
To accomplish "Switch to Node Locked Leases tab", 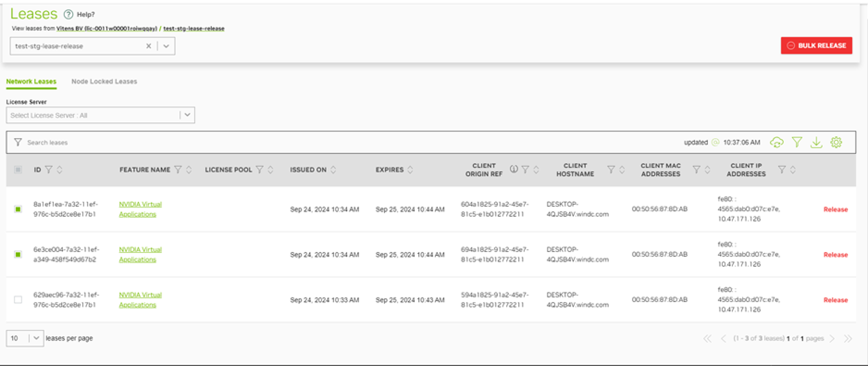I will [104, 82].
